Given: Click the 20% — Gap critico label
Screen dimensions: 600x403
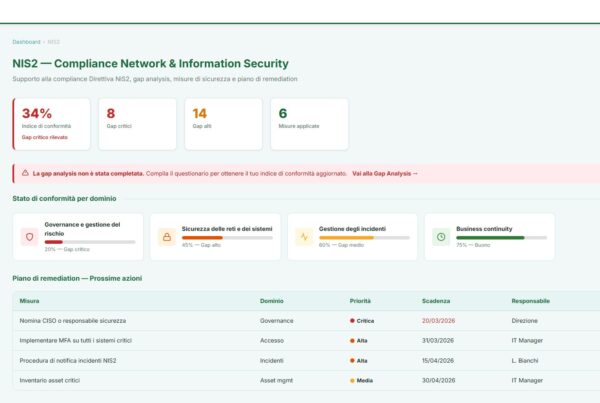Looking at the screenshot, I should pyautogui.click(x=67, y=249).
